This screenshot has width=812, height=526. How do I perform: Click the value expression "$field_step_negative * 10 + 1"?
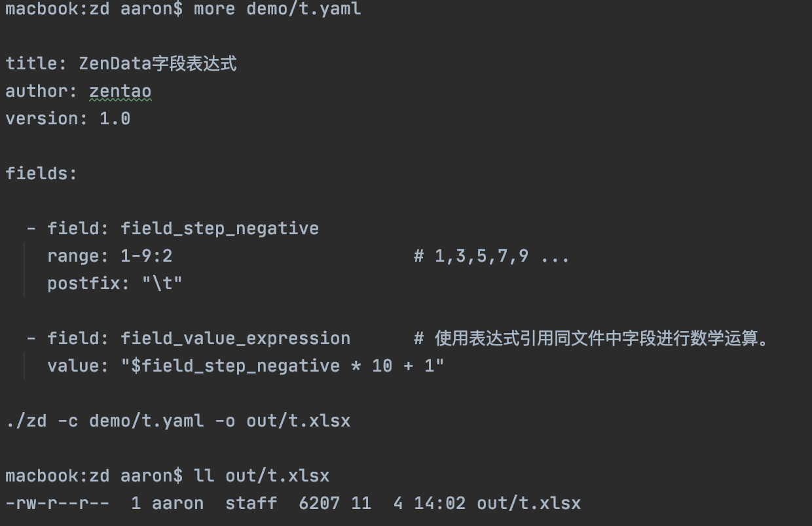pos(282,366)
